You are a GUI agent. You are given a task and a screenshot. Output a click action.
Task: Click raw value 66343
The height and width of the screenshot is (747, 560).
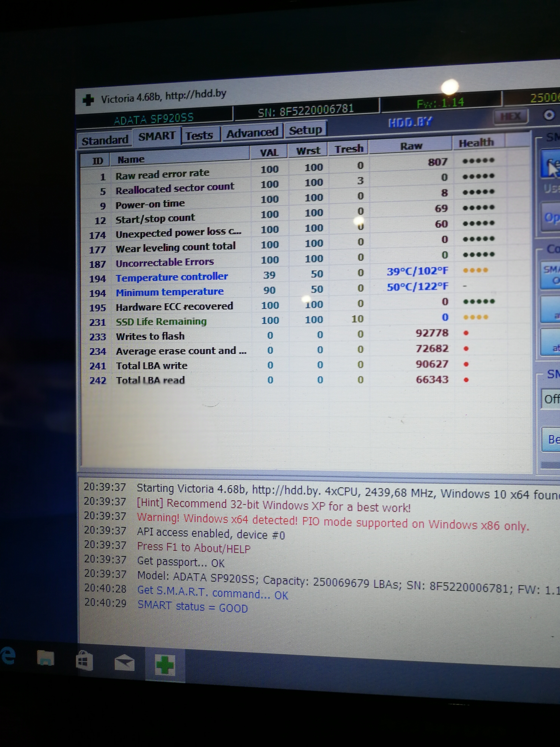pyautogui.click(x=432, y=380)
